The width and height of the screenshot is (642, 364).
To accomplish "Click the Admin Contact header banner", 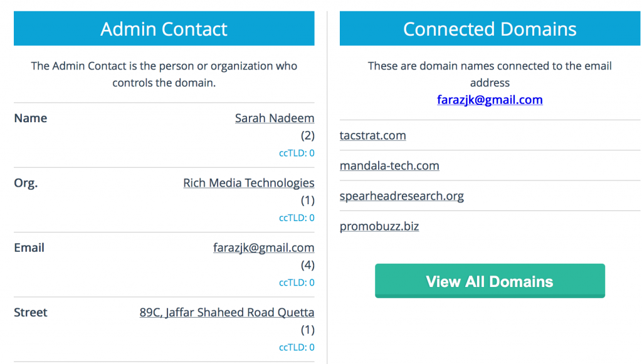I will pos(164,28).
